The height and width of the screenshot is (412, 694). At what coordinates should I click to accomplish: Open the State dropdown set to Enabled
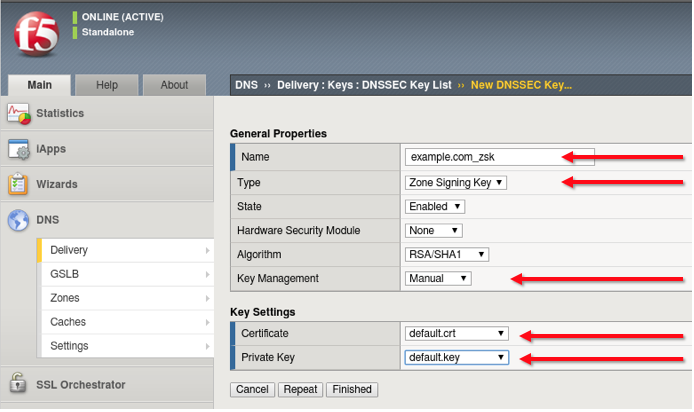point(434,207)
